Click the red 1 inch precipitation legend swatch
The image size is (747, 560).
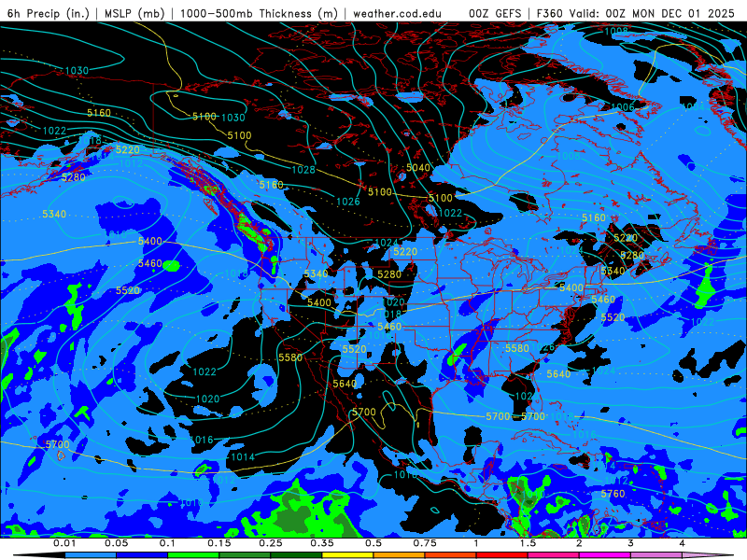pyautogui.click(x=502, y=555)
